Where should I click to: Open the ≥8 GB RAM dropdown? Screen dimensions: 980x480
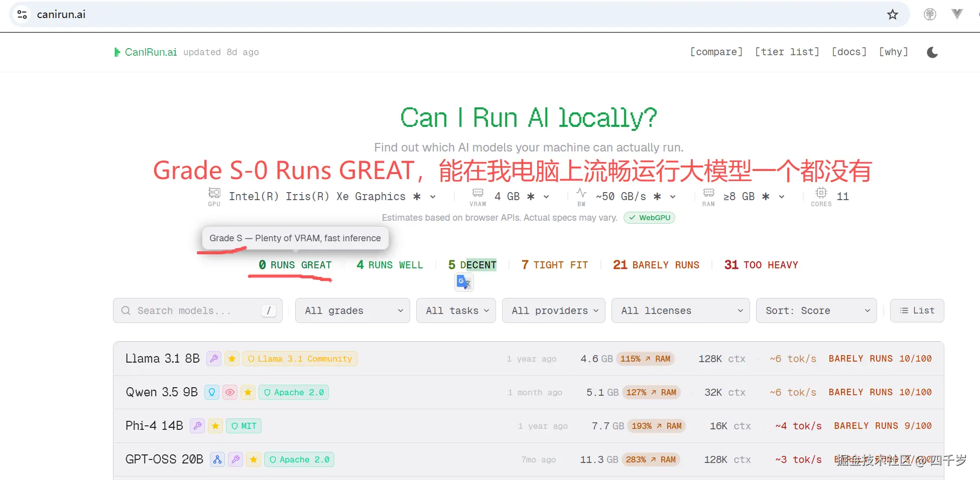coord(754,197)
